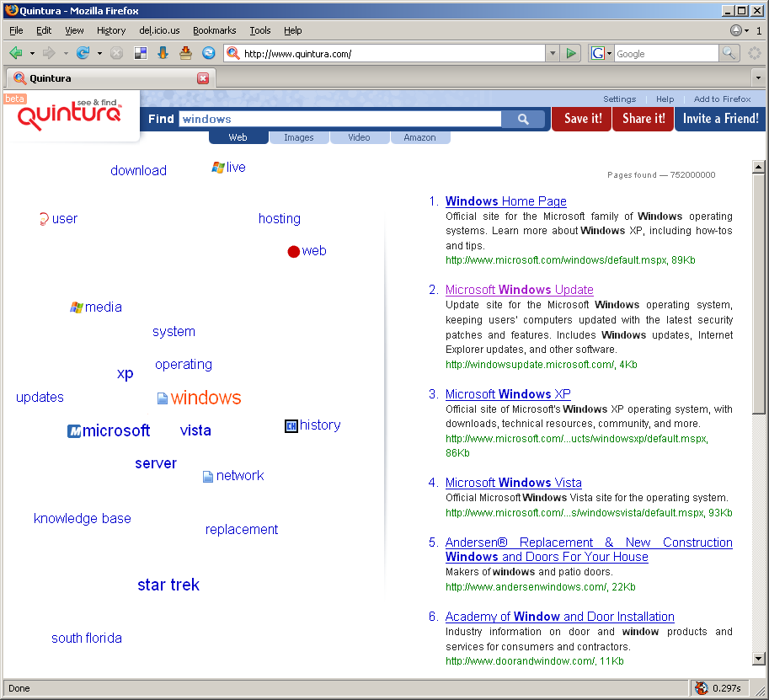Image resolution: width=769 pixels, height=700 pixels.
Task: Open the Tools menu
Action: pyautogui.click(x=260, y=30)
